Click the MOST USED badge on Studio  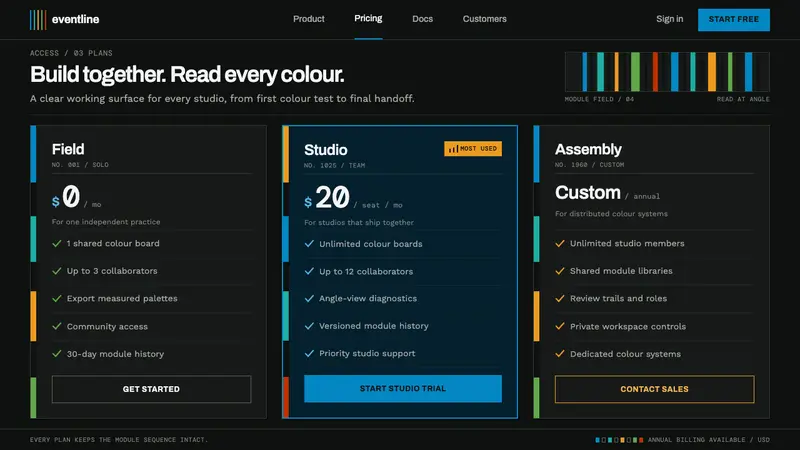click(472, 148)
